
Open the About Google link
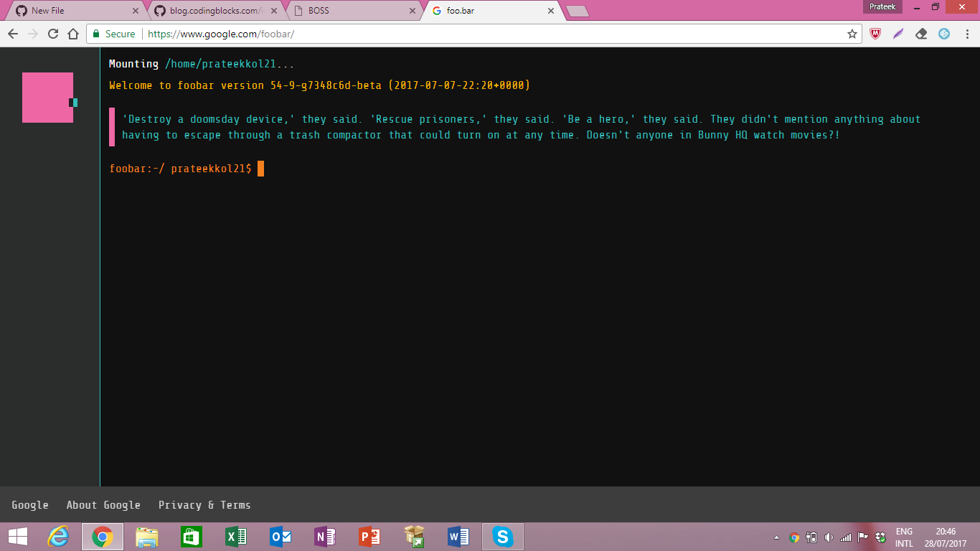point(103,505)
